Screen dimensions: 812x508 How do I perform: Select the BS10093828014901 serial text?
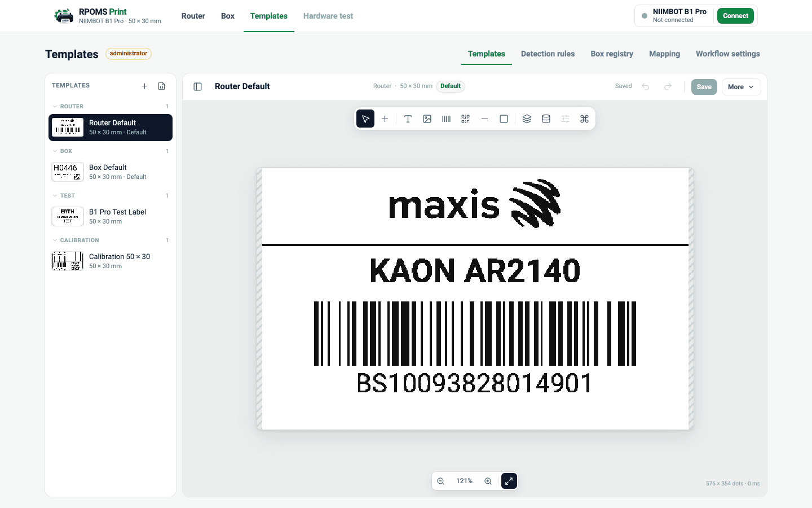tap(475, 384)
